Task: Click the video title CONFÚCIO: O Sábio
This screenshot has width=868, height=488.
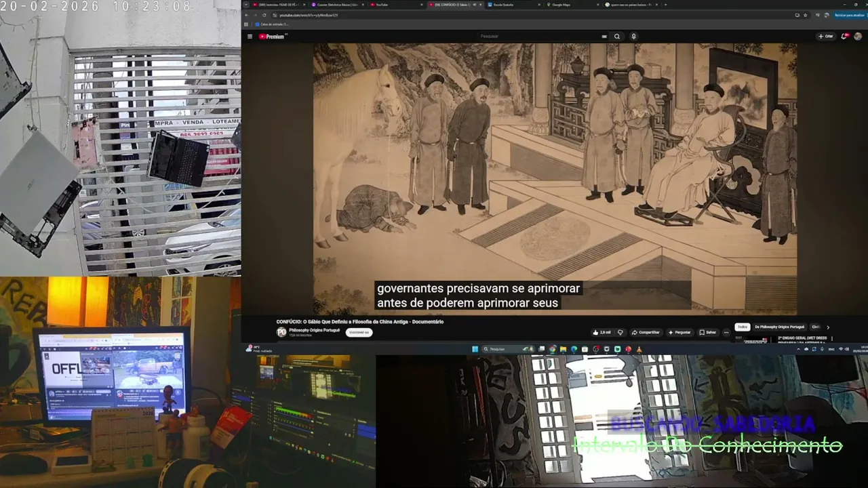Action: coord(359,322)
